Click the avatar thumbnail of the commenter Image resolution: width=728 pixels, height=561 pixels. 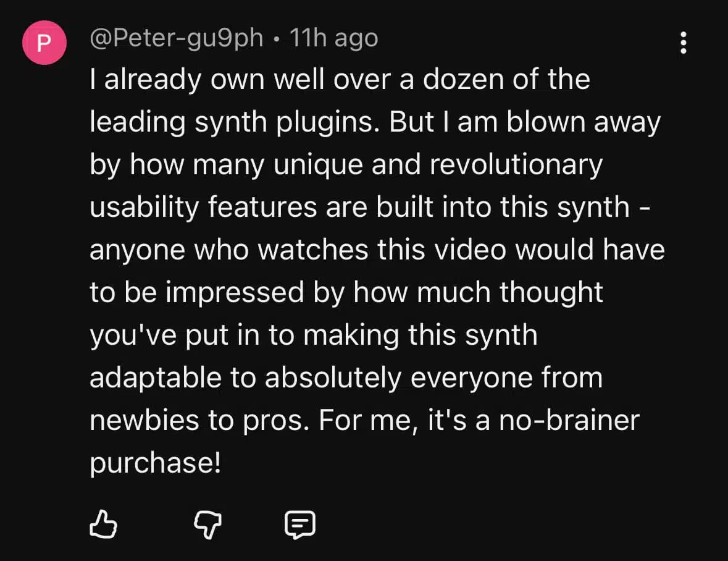(44, 42)
